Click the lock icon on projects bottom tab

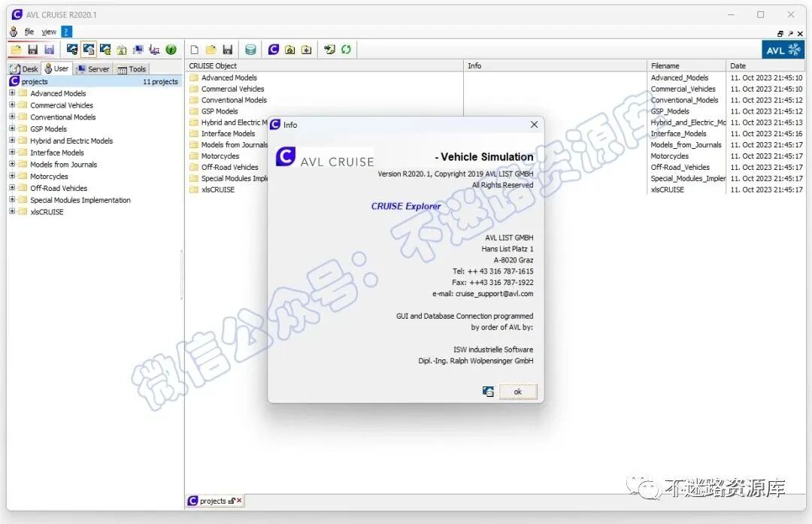[x=232, y=501]
